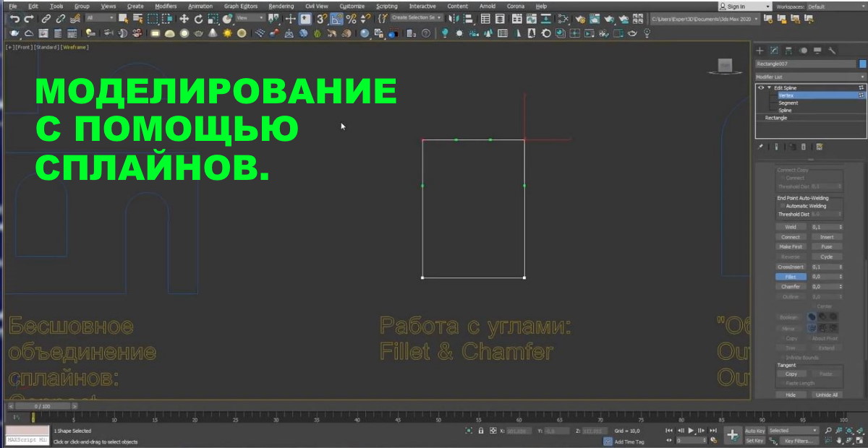Open the Modifier List dropdown

click(809, 77)
